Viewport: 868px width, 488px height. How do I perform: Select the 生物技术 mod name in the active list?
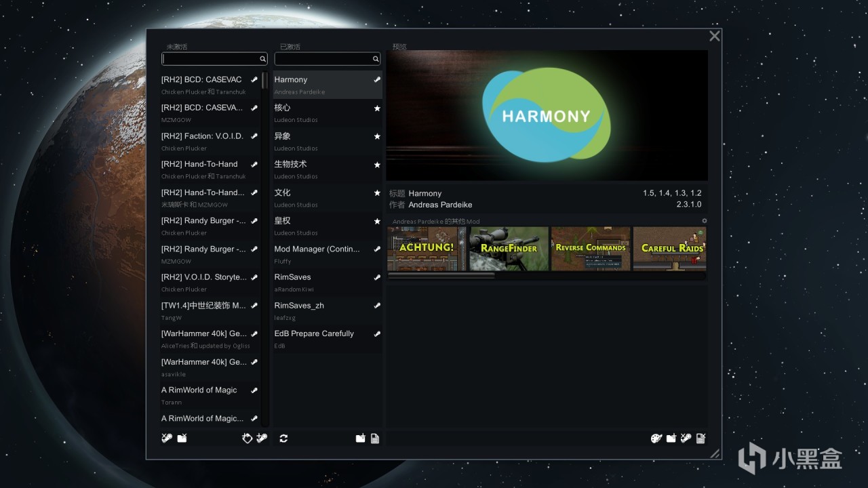(290, 165)
